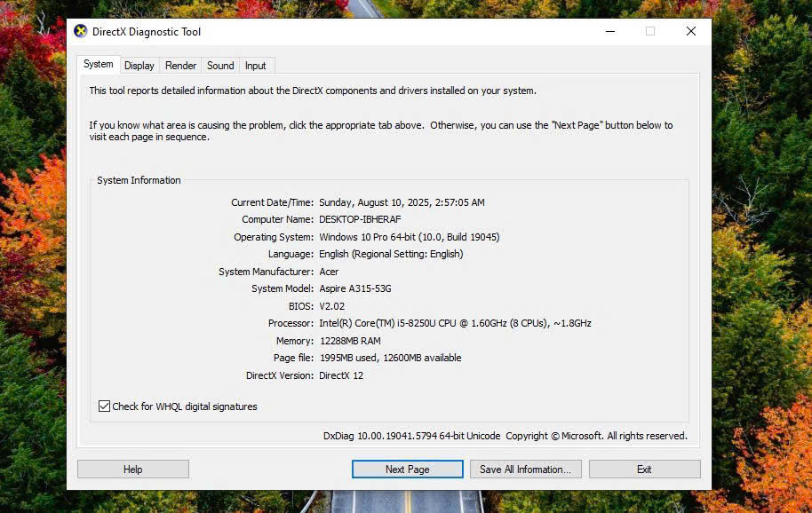Screen dimensions: 812x513
Task: Click the disabled maximize button
Action: click(650, 32)
